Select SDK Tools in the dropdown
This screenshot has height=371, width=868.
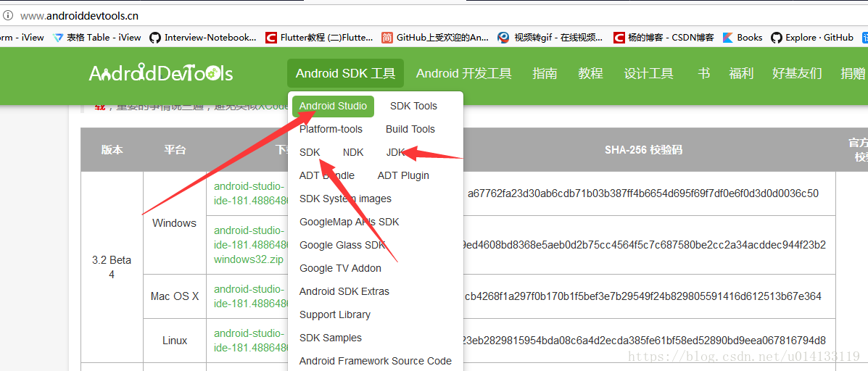413,107
